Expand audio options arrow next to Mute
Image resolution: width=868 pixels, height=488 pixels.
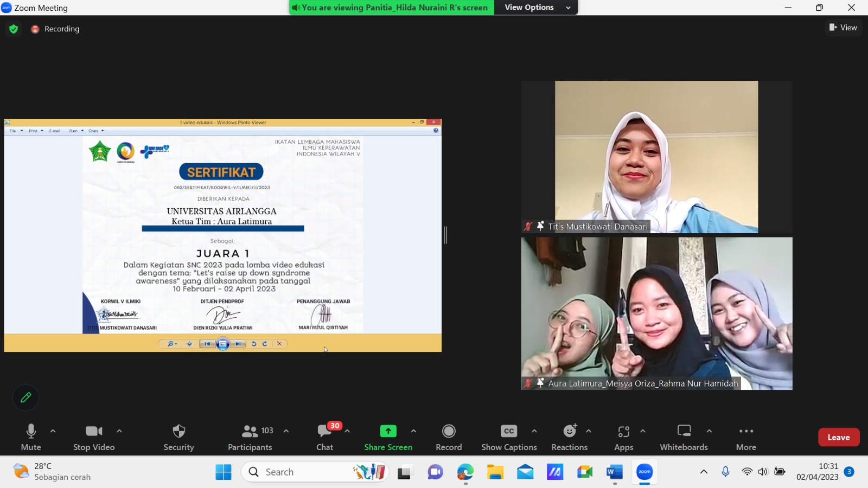point(53,431)
